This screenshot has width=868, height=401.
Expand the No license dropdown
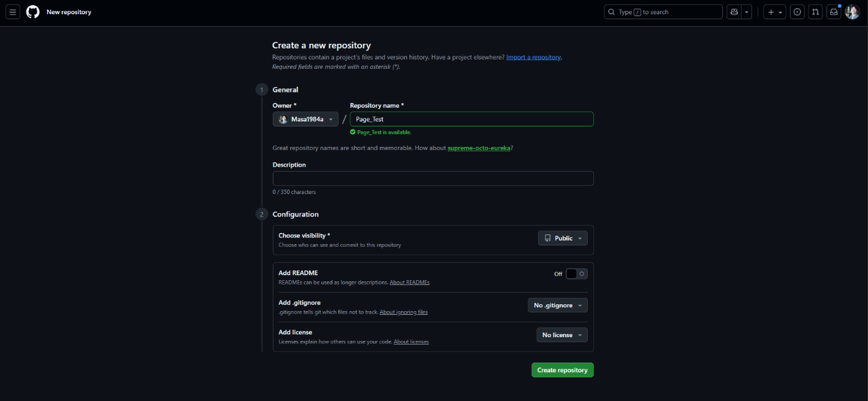click(562, 335)
